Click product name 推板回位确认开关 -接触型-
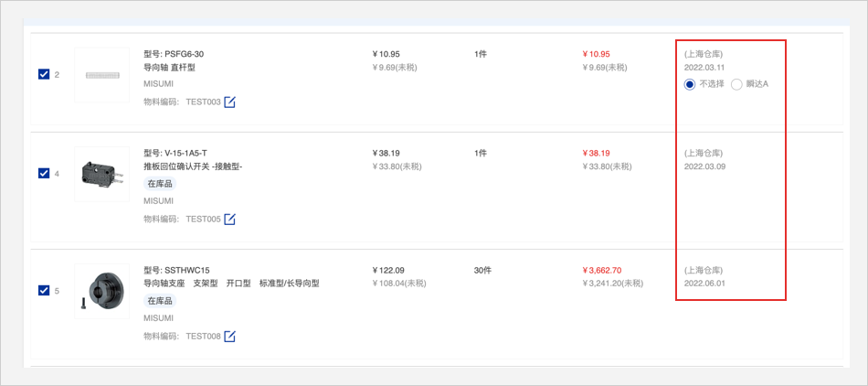Screen dimensions: 868x386 tap(193, 166)
